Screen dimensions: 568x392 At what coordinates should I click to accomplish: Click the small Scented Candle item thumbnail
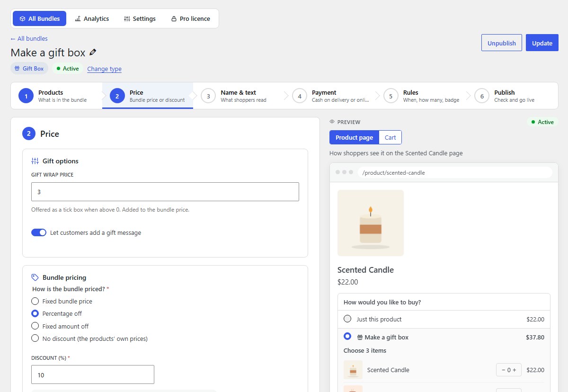pos(353,370)
